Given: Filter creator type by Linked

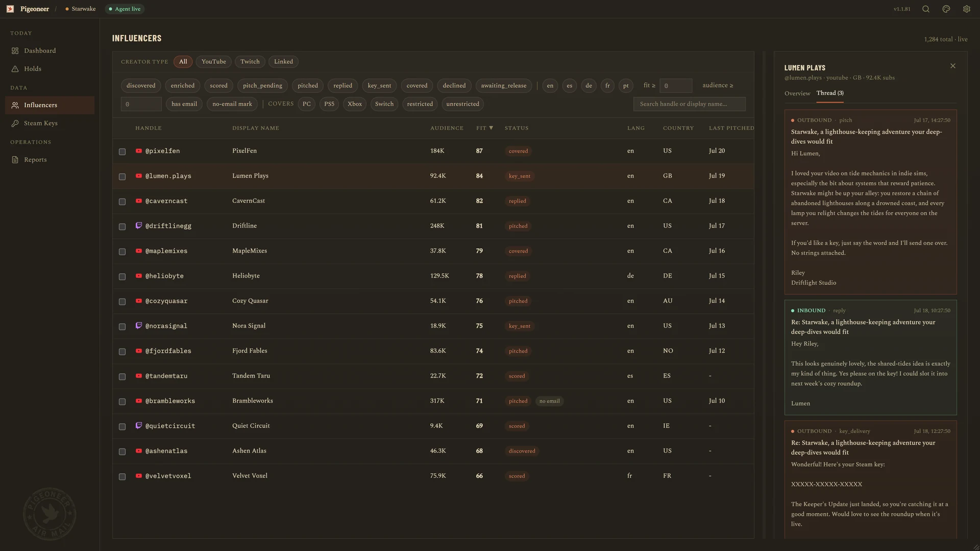Looking at the screenshot, I should tap(283, 62).
